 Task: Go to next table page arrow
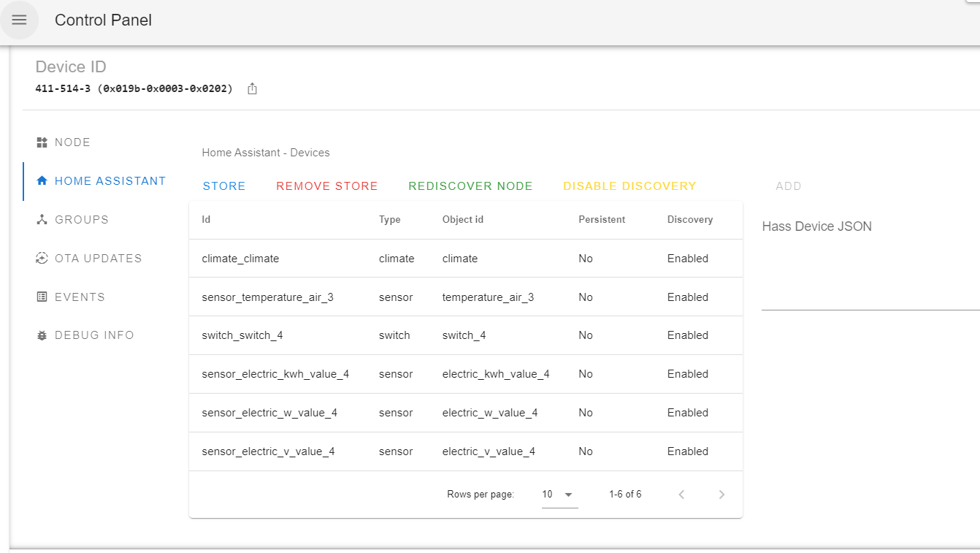click(721, 495)
